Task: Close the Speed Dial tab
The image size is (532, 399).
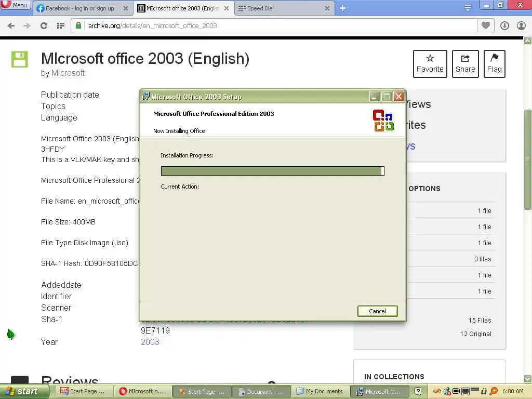Action: (x=327, y=8)
